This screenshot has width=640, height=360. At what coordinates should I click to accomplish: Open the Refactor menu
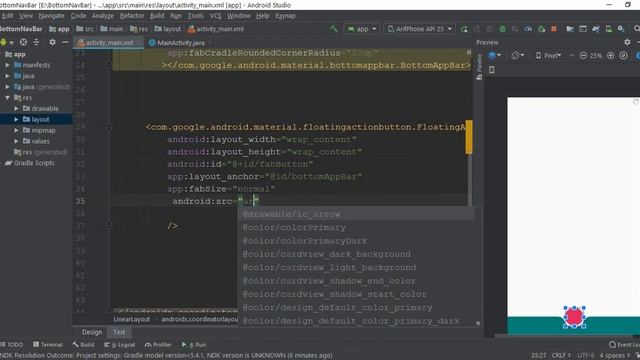coord(132,16)
